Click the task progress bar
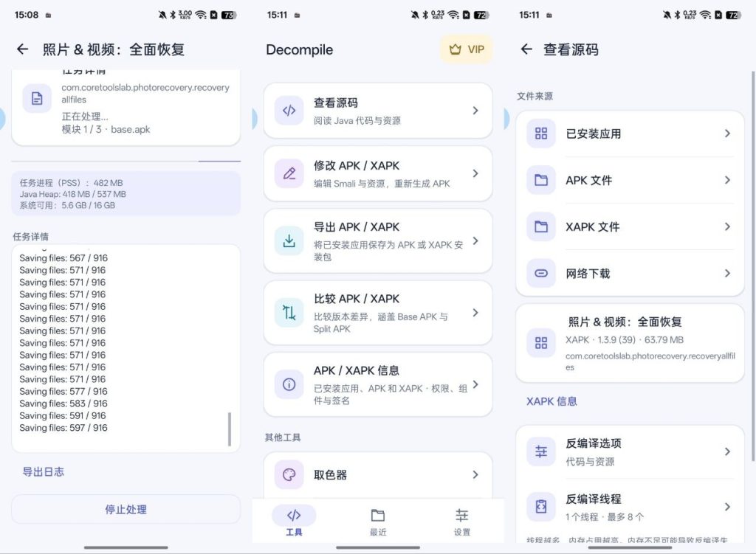 (126, 161)
